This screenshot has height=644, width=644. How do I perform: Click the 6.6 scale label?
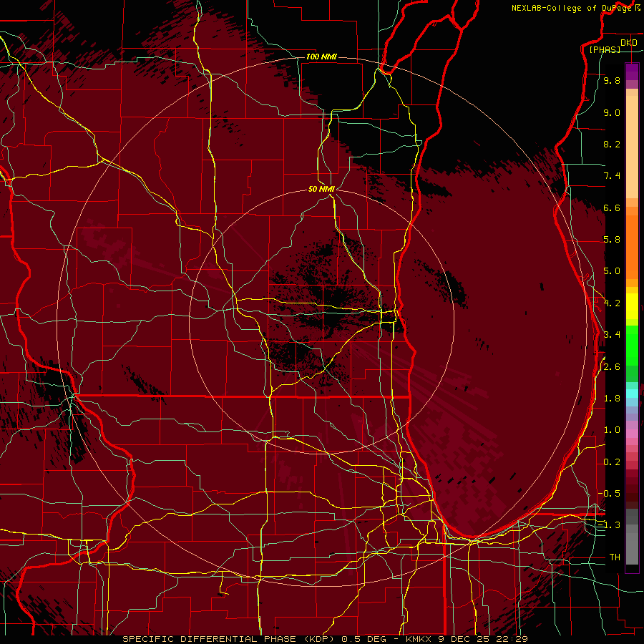pos(612,208)
